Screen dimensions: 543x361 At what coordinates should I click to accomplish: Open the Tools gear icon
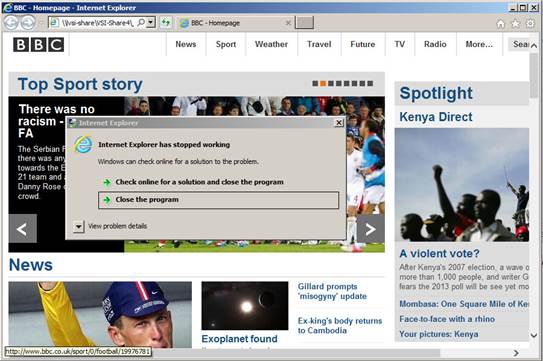(530, 24)
